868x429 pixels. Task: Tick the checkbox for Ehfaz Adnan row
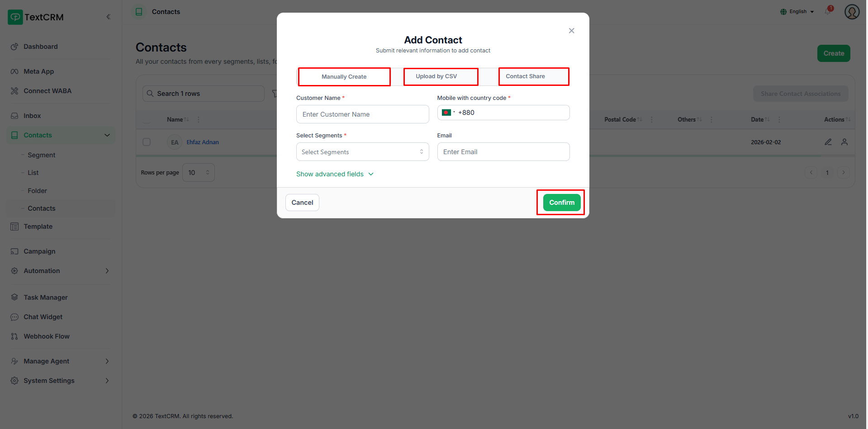(x=147, y=142)
